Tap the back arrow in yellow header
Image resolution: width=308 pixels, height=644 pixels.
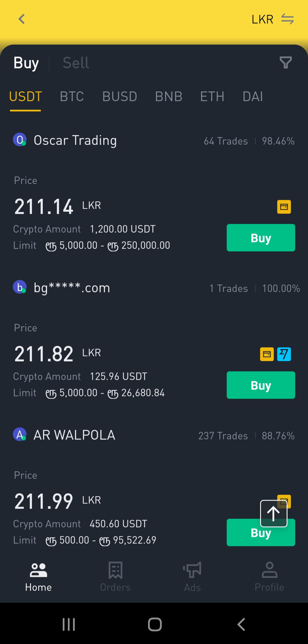(22, 19)
